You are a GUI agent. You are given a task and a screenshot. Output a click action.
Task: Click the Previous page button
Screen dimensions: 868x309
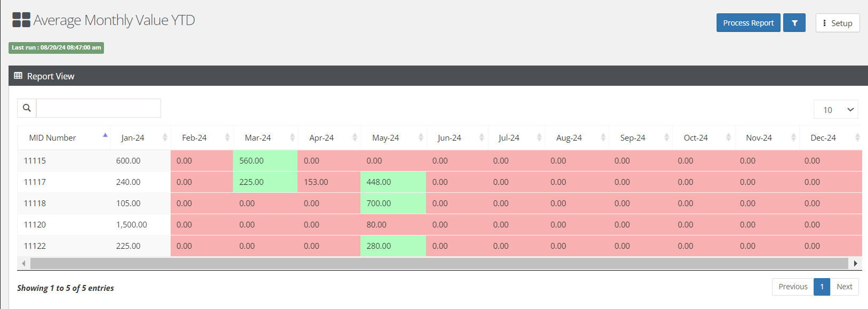click(792, 287)
